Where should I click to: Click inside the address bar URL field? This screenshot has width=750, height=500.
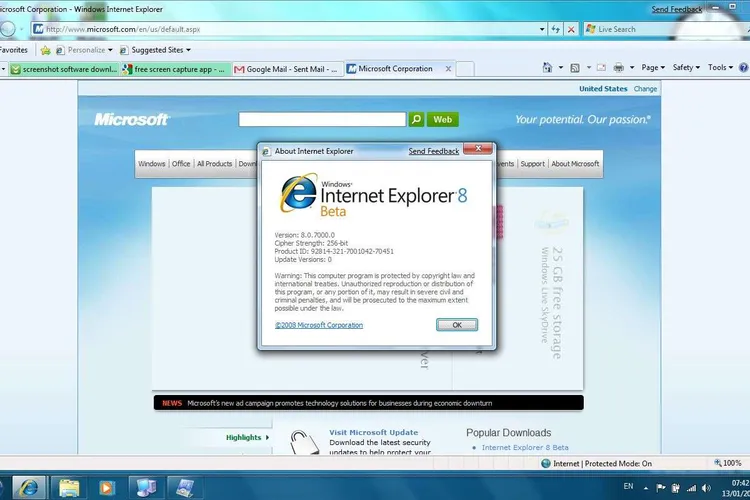[285, 29]
